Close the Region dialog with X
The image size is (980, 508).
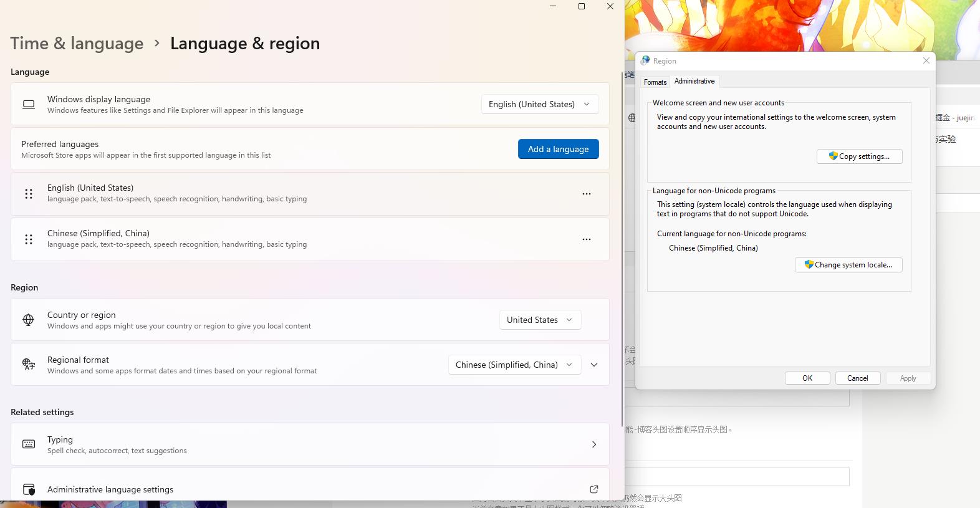tap(926, 60)
